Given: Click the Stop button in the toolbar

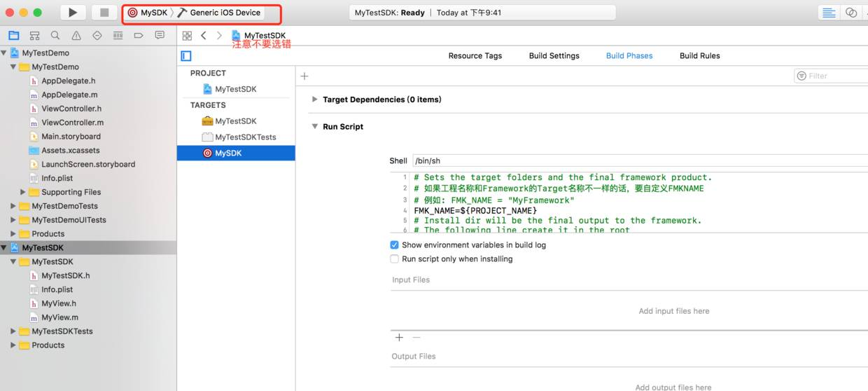Looking at the screenshot, I should pos(104,13).
